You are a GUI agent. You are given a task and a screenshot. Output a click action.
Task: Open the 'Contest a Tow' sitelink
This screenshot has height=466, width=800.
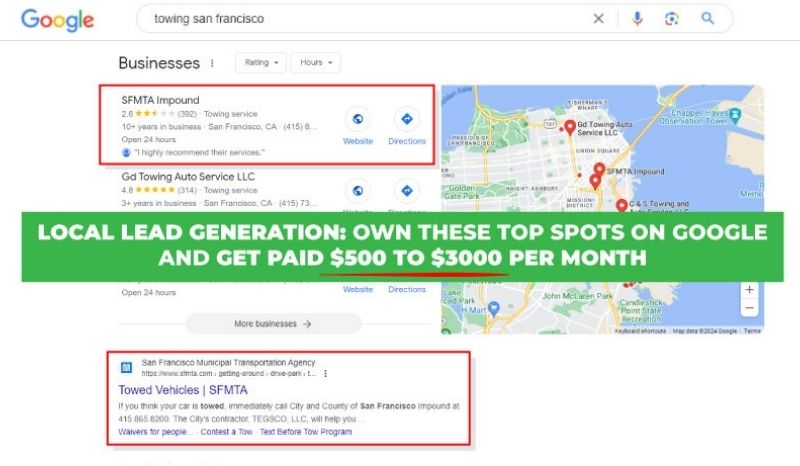click(x=227, y=432)
